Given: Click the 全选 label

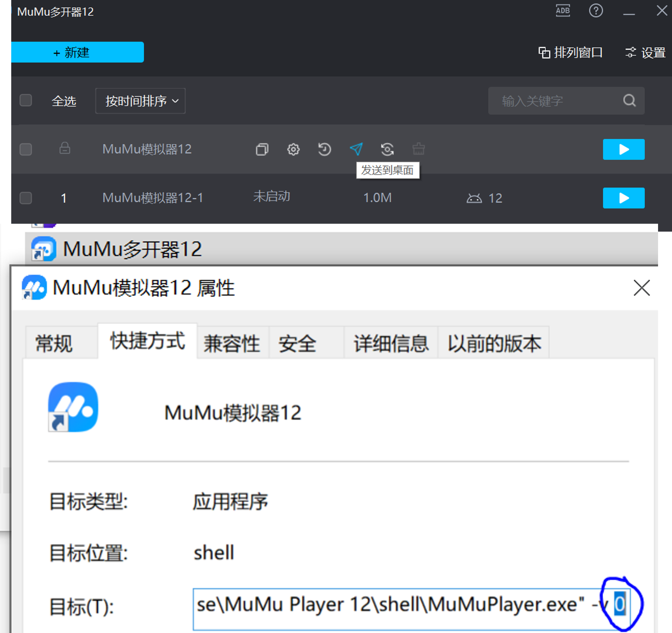Looking at the screenshot, I should click(64, 101).
